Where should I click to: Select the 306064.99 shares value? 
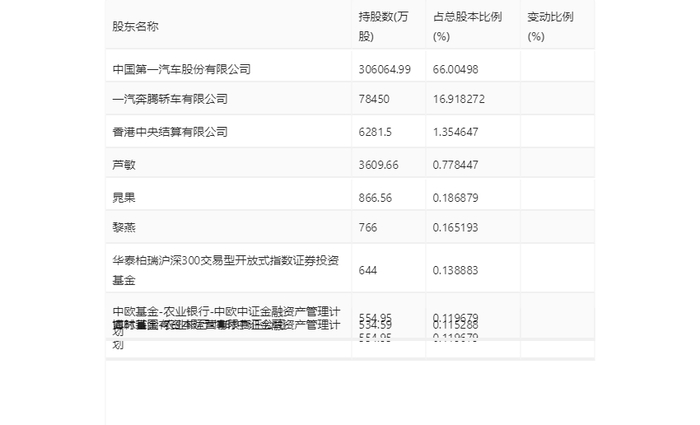point(384,69)
